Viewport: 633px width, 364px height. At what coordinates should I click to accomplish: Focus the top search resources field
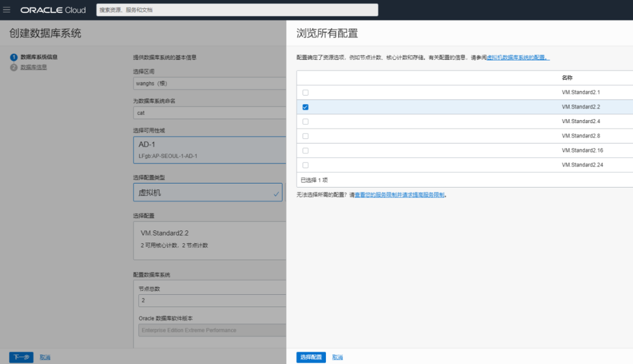pos(237,10)
